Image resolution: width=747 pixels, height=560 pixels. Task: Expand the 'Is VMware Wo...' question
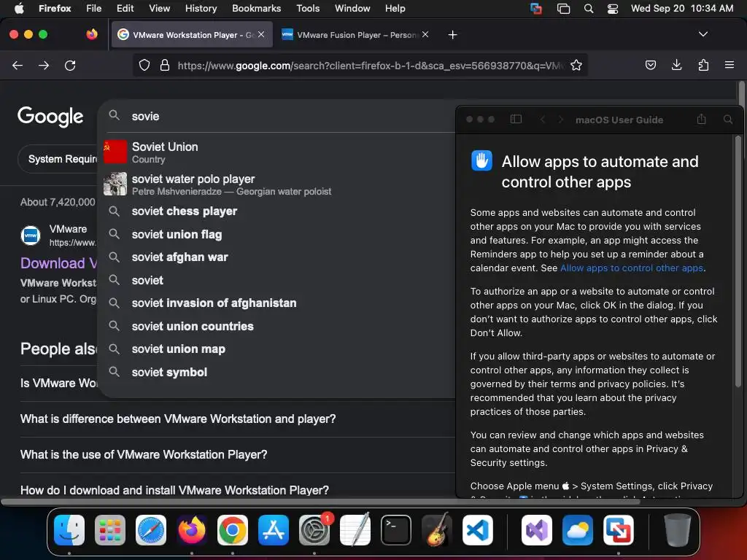click(x=58, y=384)
